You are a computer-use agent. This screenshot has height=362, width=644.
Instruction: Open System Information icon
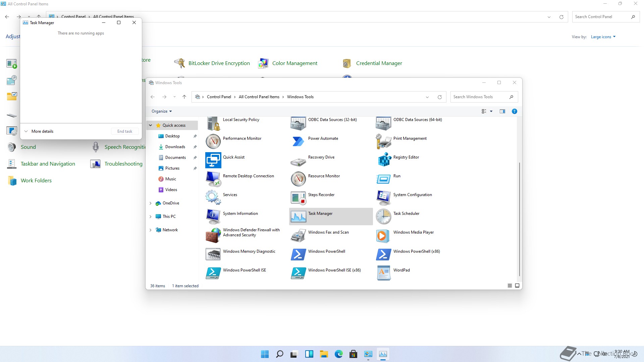point(213,217)
